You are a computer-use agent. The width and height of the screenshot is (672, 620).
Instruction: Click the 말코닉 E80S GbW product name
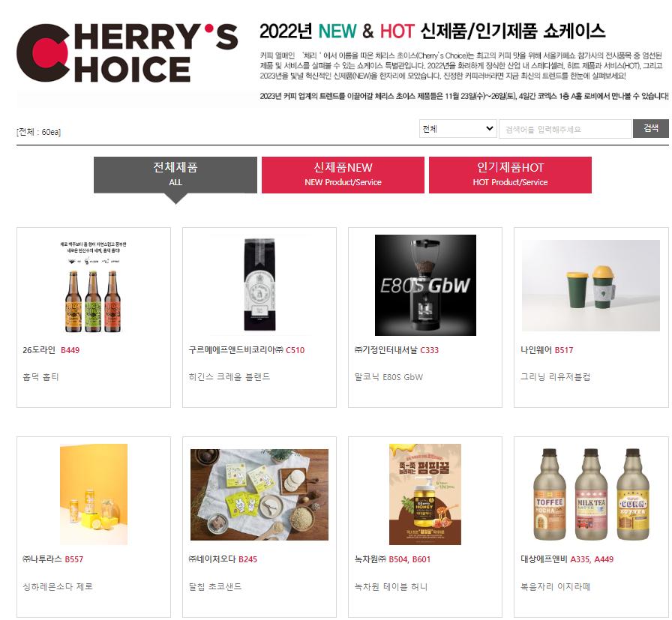click(x=388, y=377)
